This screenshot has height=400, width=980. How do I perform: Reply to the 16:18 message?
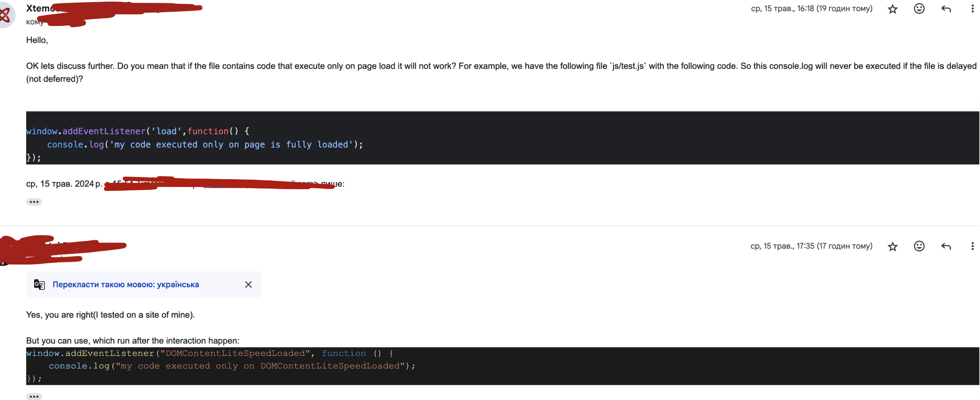click(946, 9)
